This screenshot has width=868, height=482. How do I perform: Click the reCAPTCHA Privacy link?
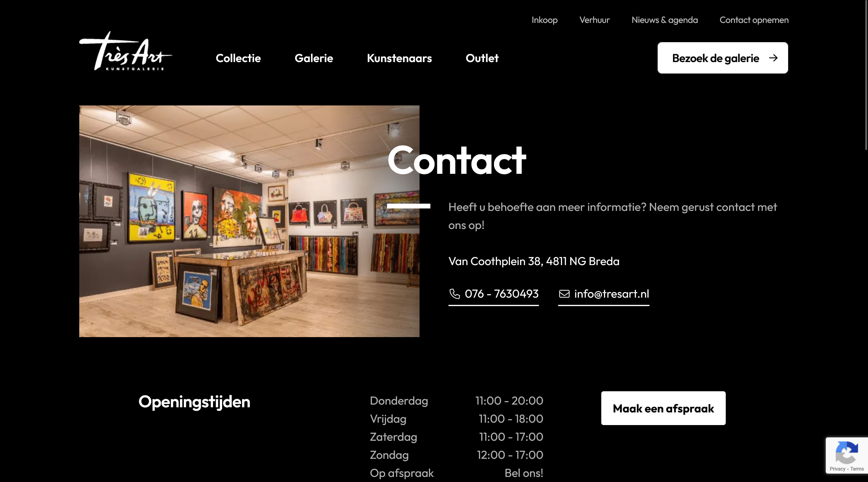pyautogui.click(x=837, y=469)
